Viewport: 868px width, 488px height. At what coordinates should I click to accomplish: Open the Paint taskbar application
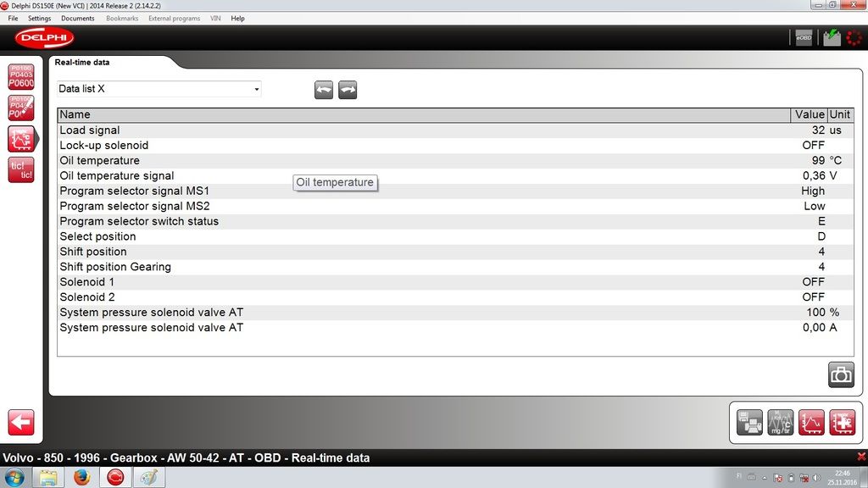(149, 477)
